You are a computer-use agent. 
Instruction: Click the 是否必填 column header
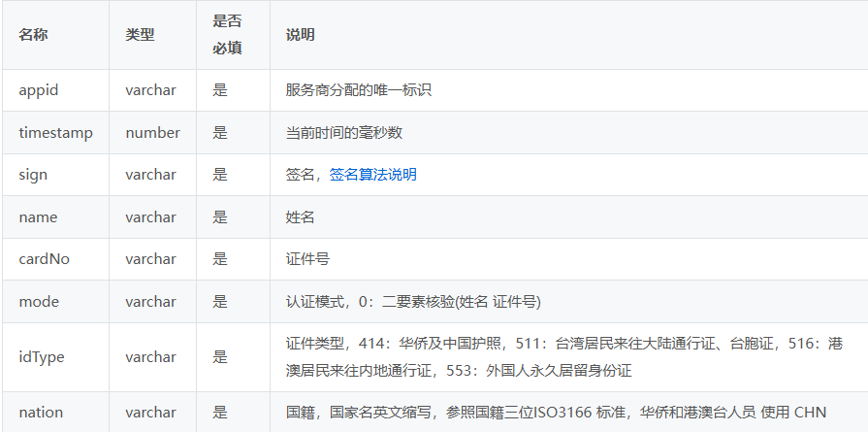(x=227, y=35)
